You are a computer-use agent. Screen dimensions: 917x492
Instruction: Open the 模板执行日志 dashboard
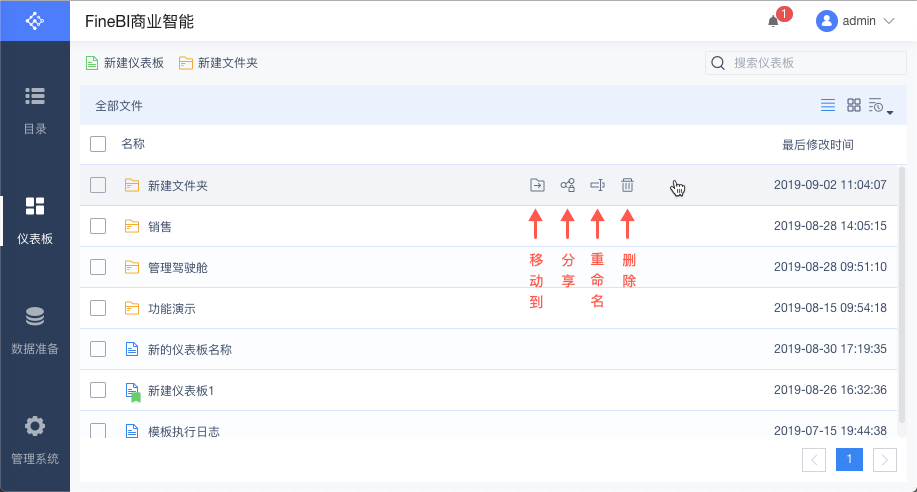pos(184,432)
